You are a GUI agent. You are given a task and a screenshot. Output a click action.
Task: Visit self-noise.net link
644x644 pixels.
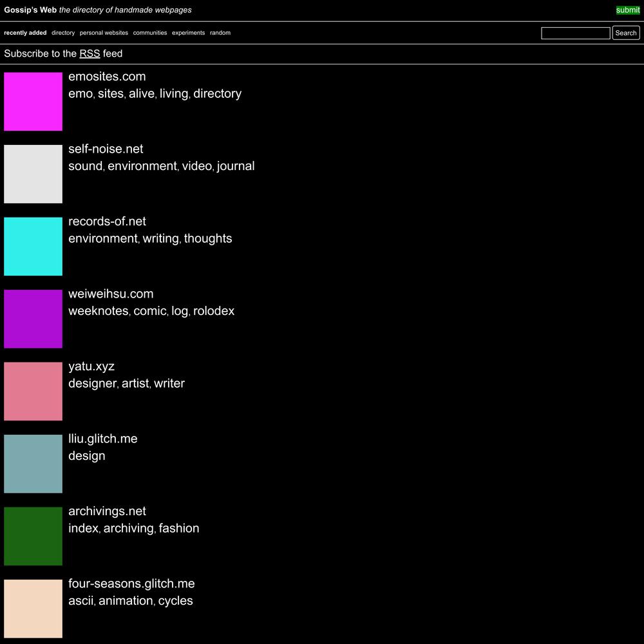(106, 149)
